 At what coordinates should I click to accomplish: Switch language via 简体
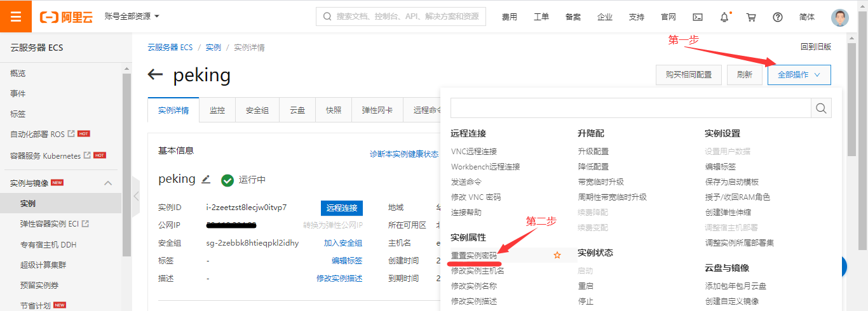click(807, 17)
